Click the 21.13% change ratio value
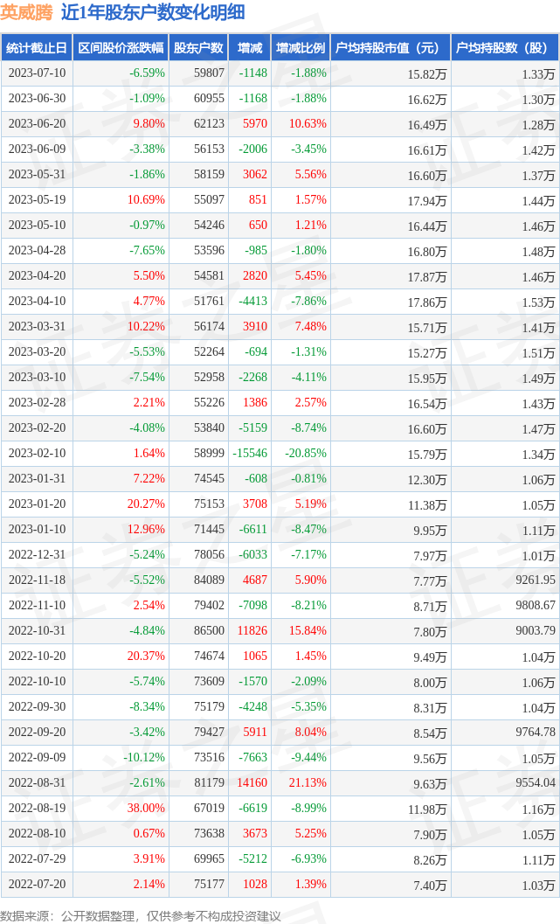Screen dimensions: 560x924 [309, 784]
